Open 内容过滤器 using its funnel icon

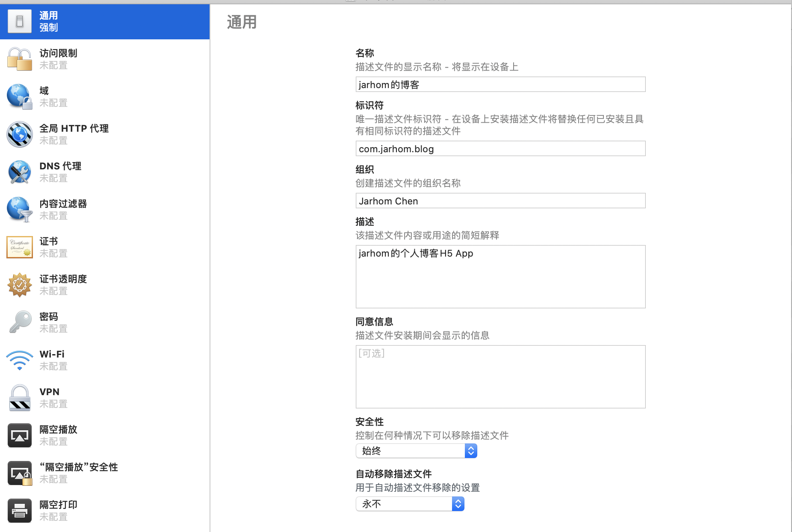19,209
